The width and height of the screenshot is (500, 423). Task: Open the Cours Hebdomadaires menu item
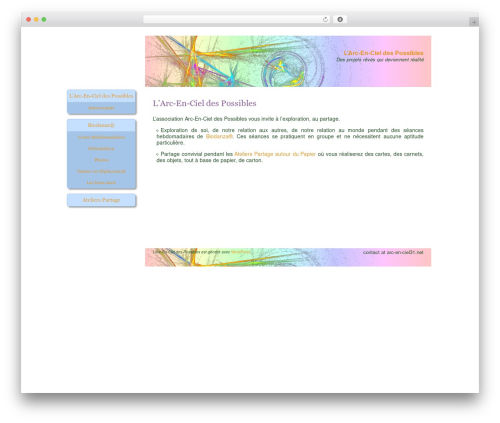coord(101,137)
